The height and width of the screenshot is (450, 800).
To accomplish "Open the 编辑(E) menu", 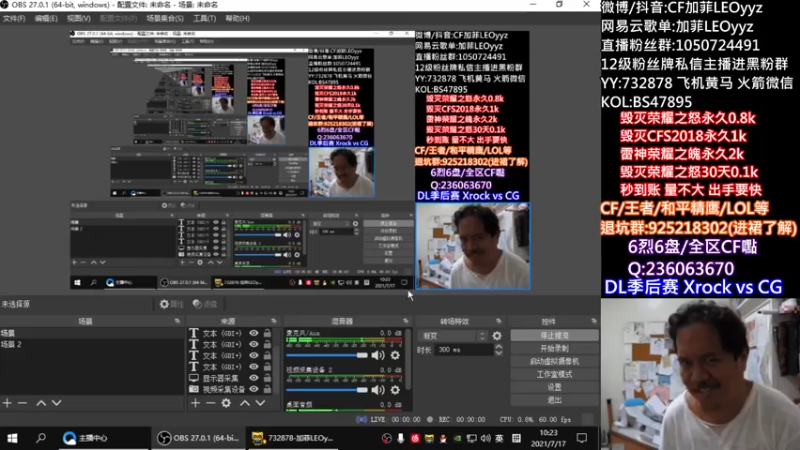I will point(46,18).
